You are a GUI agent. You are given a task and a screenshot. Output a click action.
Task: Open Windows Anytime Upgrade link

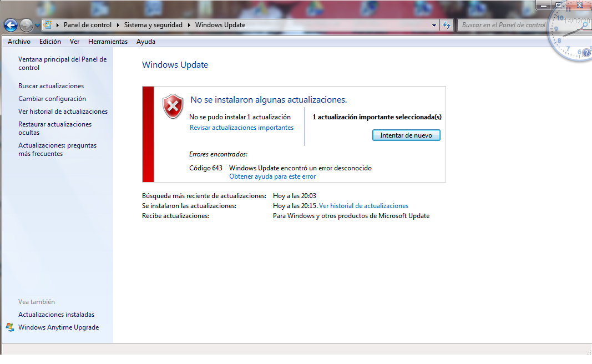tap(58, 327)
